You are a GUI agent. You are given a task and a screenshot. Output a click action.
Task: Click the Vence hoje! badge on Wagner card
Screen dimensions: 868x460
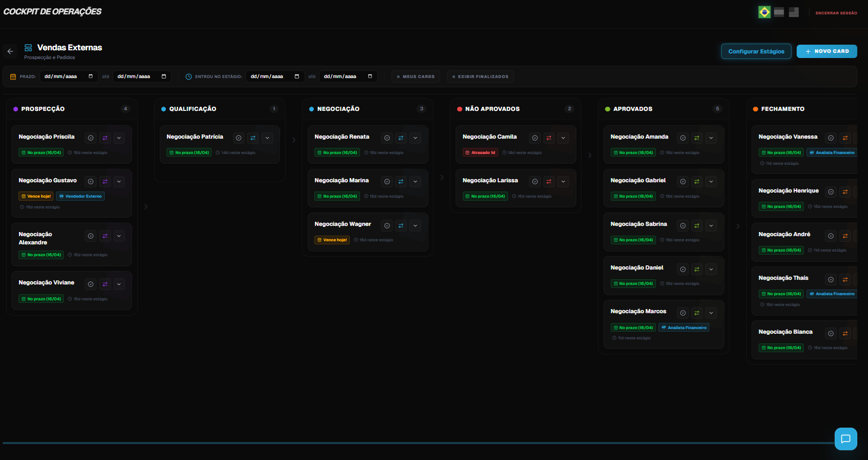point(332,240)
